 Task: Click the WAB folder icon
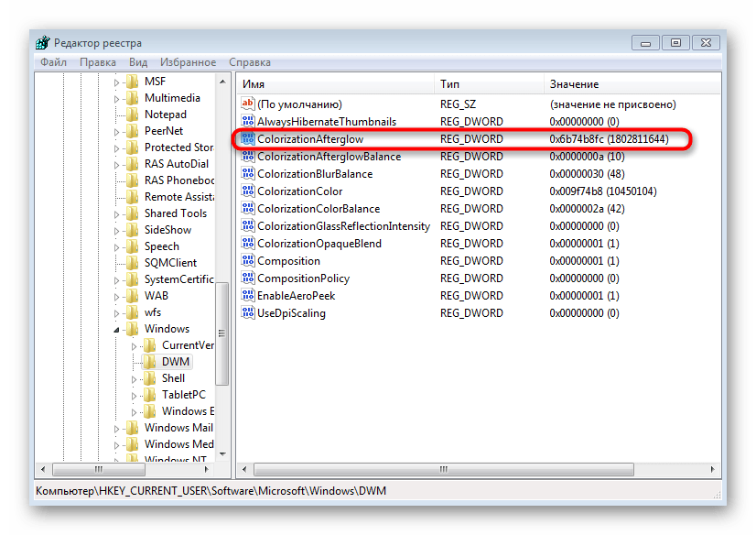coord(132,296)
